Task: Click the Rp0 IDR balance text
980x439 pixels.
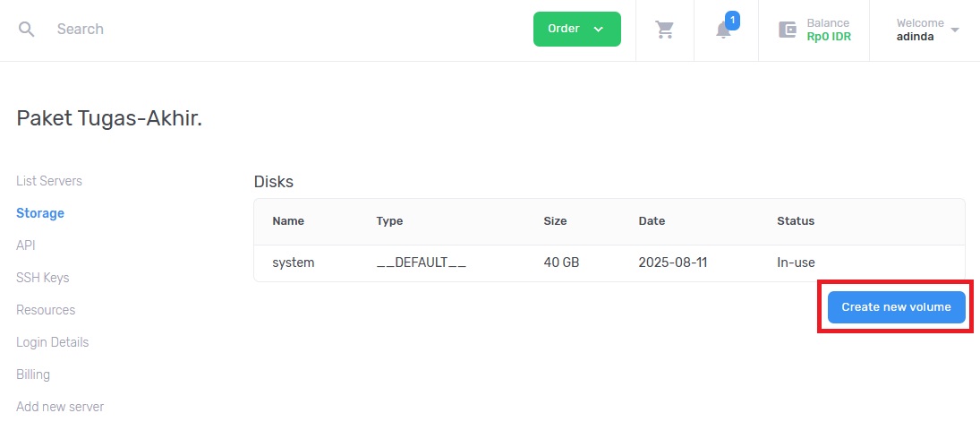Action: pos(829,36)
